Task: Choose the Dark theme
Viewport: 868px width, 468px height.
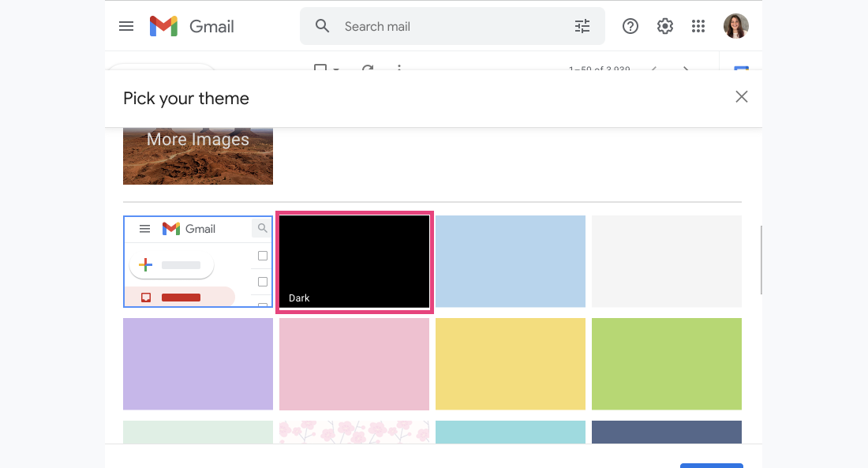Action: [x=354, y=261]
